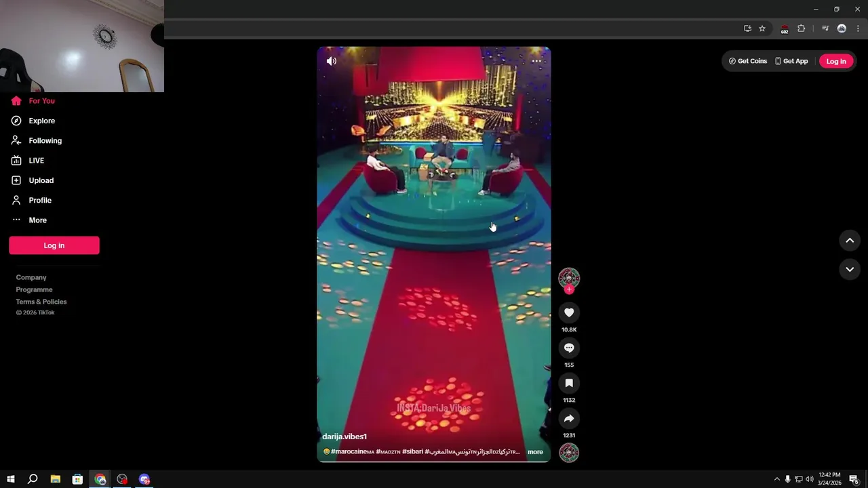Image resolution: width=868 pixels, height=488 pixels.
Task: Mute the video with the speaker icon
Action: (331, 61)
